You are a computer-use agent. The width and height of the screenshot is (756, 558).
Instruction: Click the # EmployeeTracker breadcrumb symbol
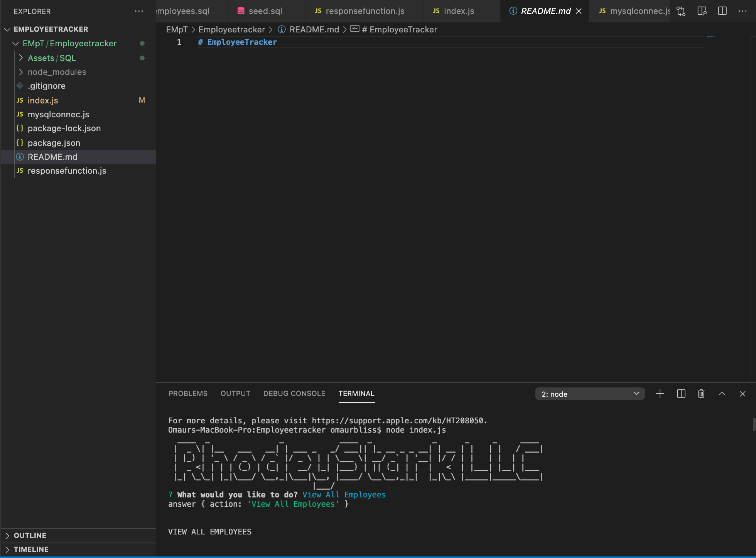coord(399,29)
